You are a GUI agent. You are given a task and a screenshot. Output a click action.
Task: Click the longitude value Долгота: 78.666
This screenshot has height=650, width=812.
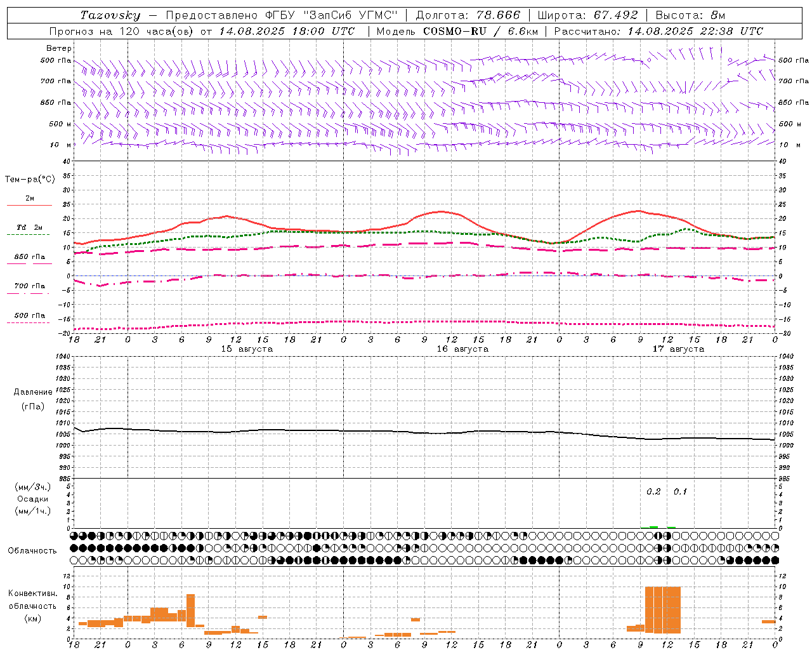click(x=468, y=15)
